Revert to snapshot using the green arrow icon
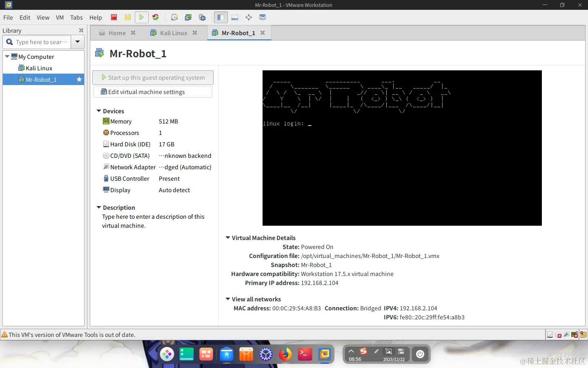The width and height of the screenshot is (588, 368). click(x=188, y=17)
